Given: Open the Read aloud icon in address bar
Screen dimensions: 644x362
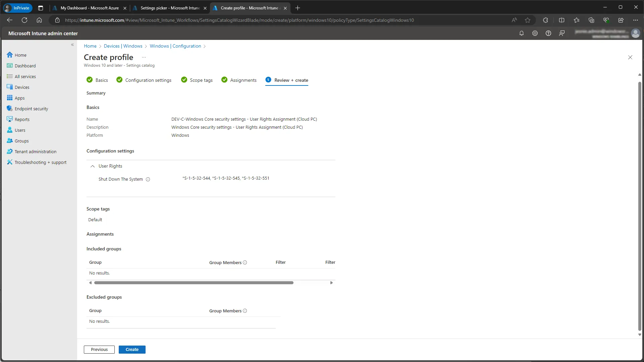Looking at the screenshot, I should tap(514, 20).
